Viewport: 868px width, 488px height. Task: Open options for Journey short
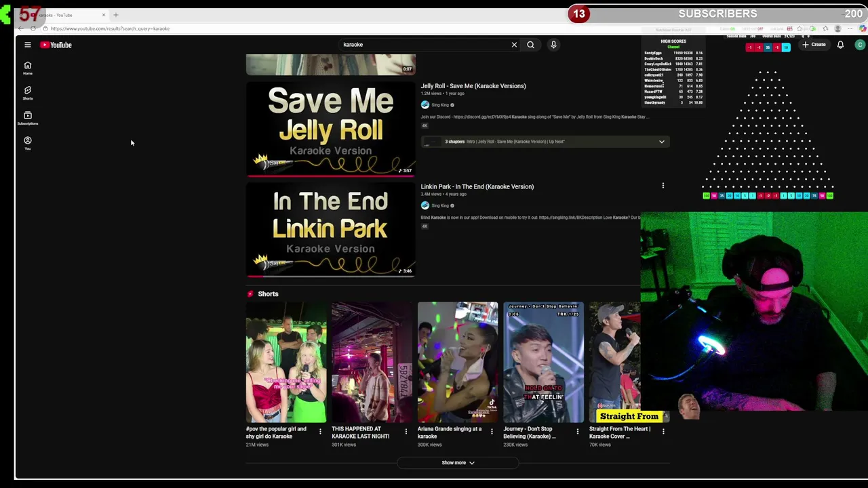pyautogui.click(x=578, y=432)
